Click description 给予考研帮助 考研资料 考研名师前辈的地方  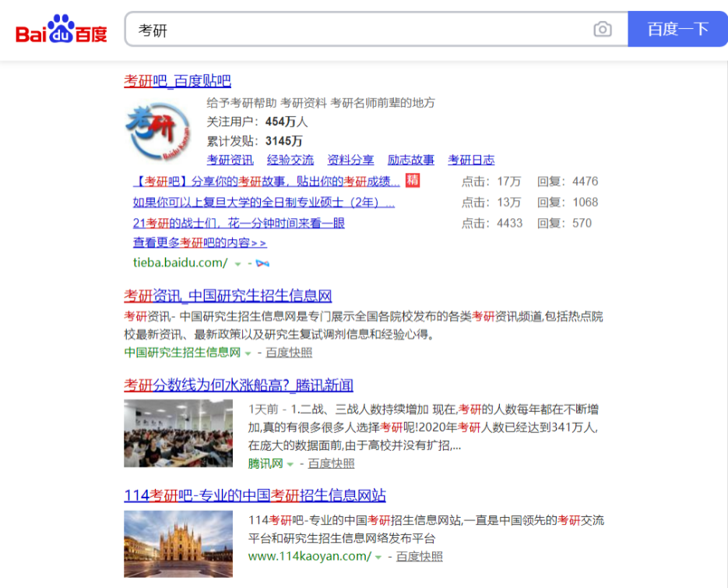[x=321, y=103]
